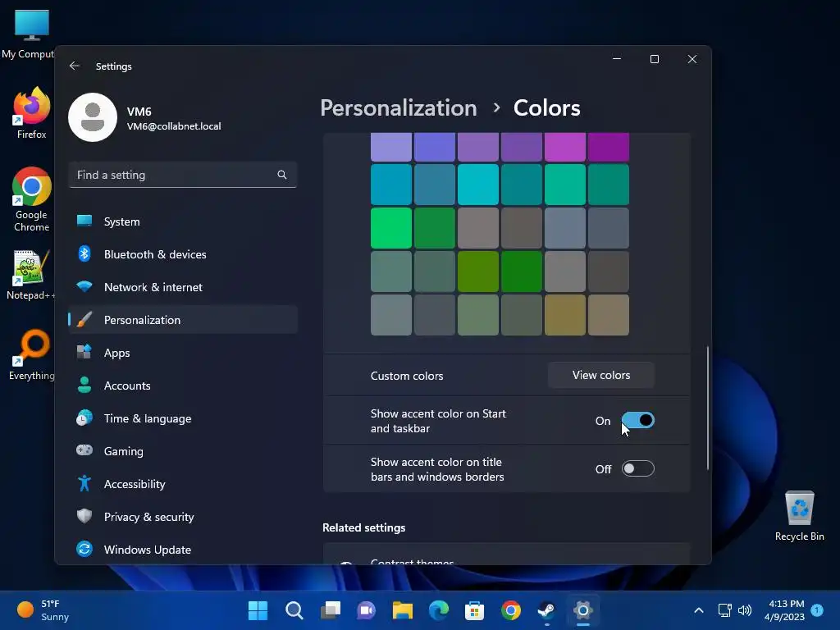
Task: Click the Personalization breadcrumb link
Action: tap(398, 108)
